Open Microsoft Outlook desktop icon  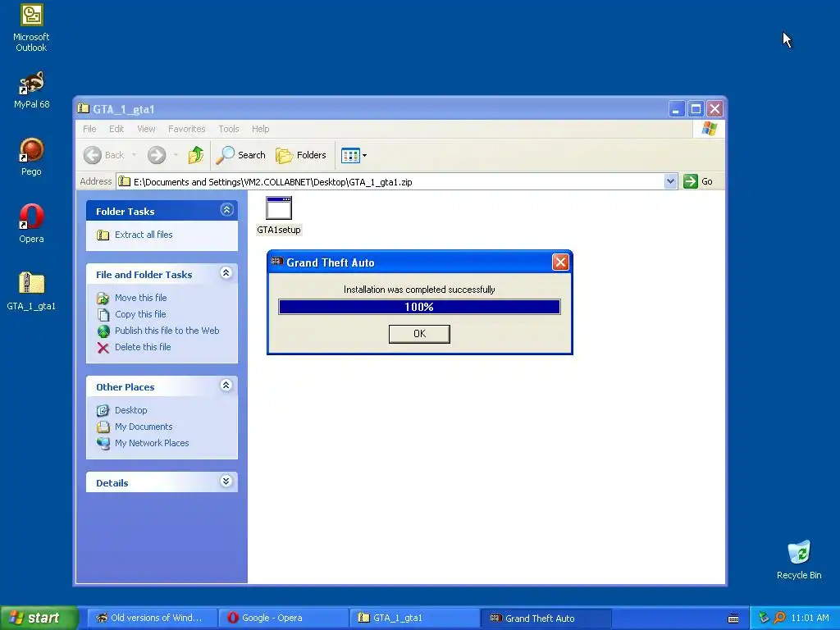click(x=31, y=29)
